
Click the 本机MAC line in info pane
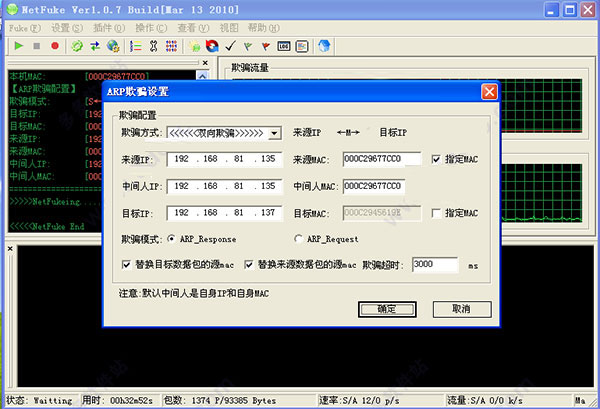pos(79,76)
